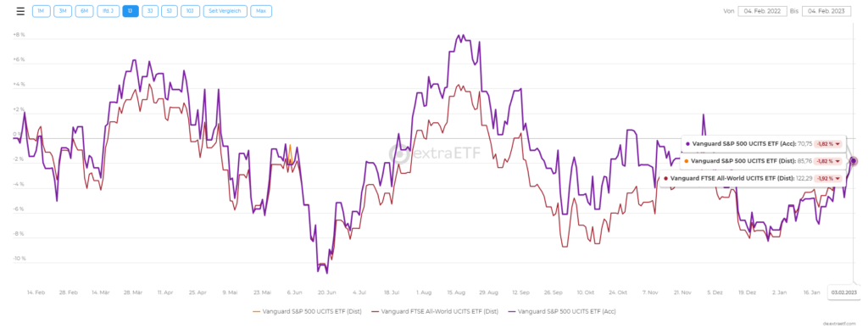Edit the Bis end date field

click(x=826, y=11)
